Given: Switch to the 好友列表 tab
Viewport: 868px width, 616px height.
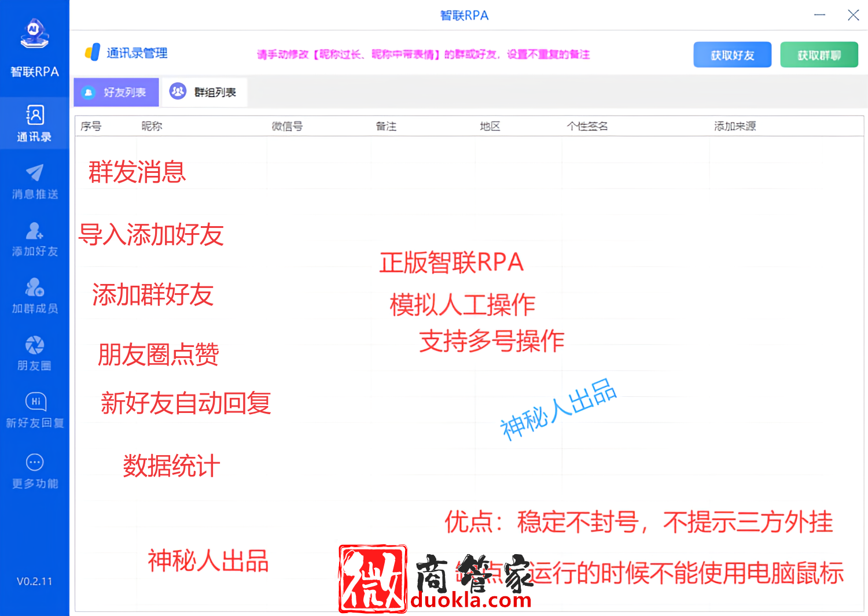Looking at the screenshot, I should pyautogui.click(x=116, y=93).
